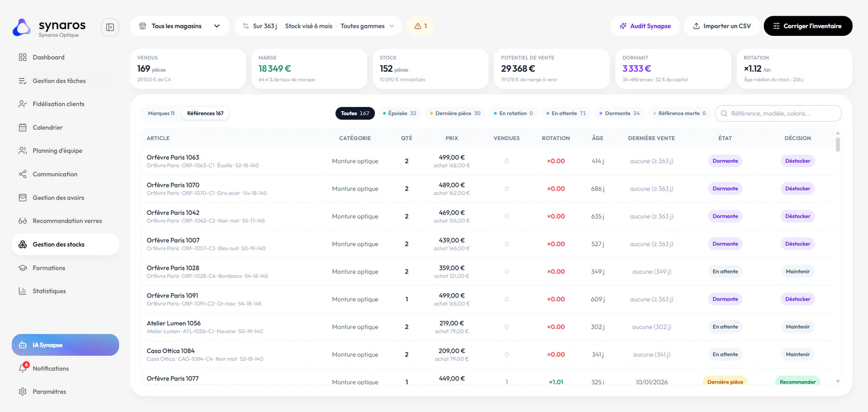Click the Paramètres gear icon
This screenshot has width=868, height=412.
(22, 391)
